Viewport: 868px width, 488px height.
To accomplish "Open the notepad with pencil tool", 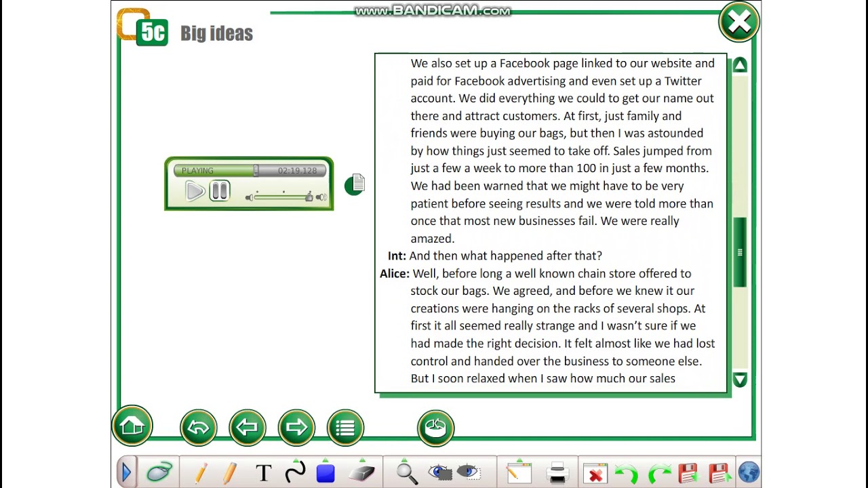I will (x=519, y=472).
